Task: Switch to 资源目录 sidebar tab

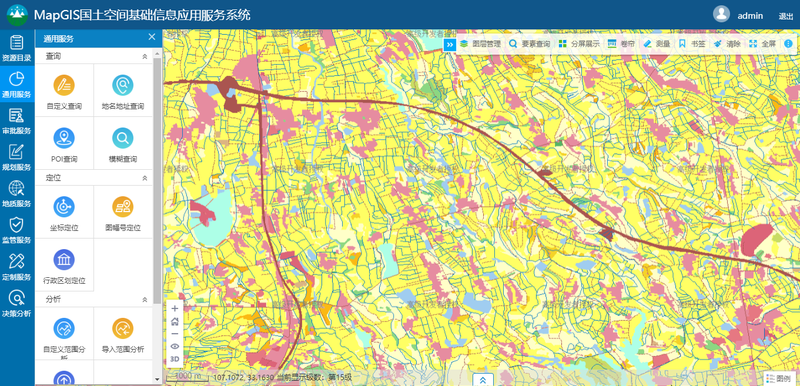Action: click(x=17, y=48)
